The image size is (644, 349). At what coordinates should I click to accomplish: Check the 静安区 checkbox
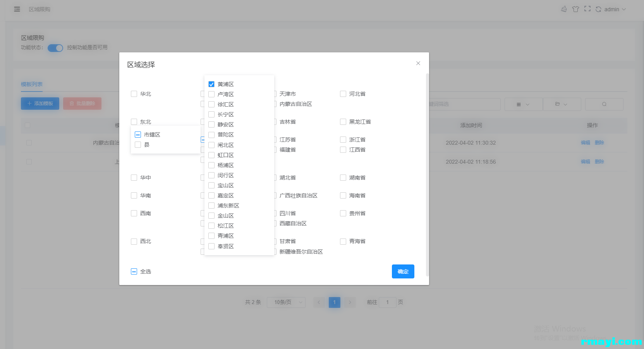click(211, 124)
